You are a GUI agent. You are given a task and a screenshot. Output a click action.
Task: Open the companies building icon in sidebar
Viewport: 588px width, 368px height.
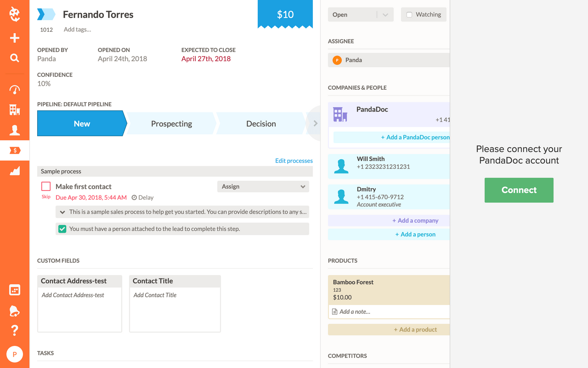(x=15, y=109)
